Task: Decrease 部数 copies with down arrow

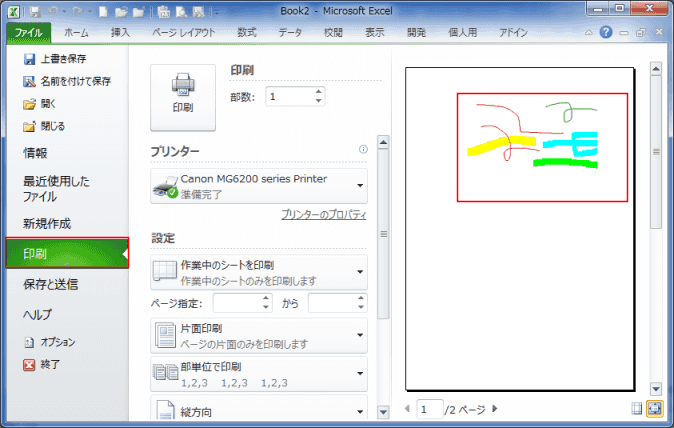Action: pyautogui.click(x=318, y=101)
